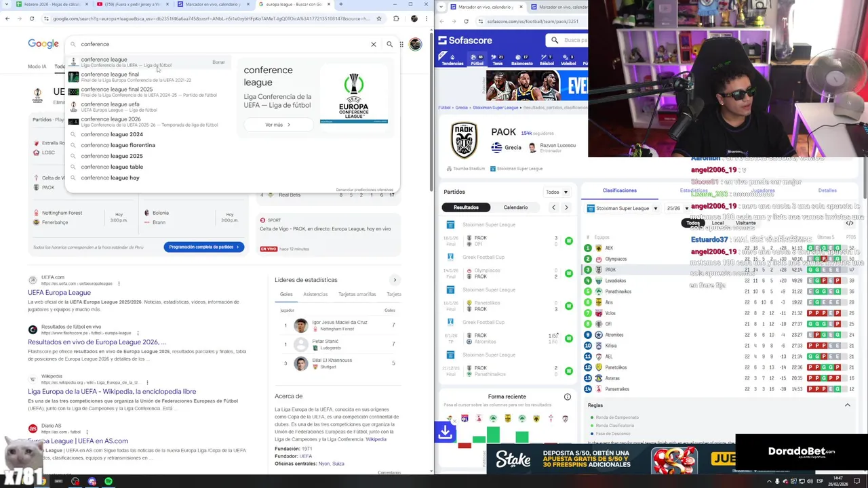Switch to the Asistencias stats tab
868x488 pixels.
click(315, 294)
